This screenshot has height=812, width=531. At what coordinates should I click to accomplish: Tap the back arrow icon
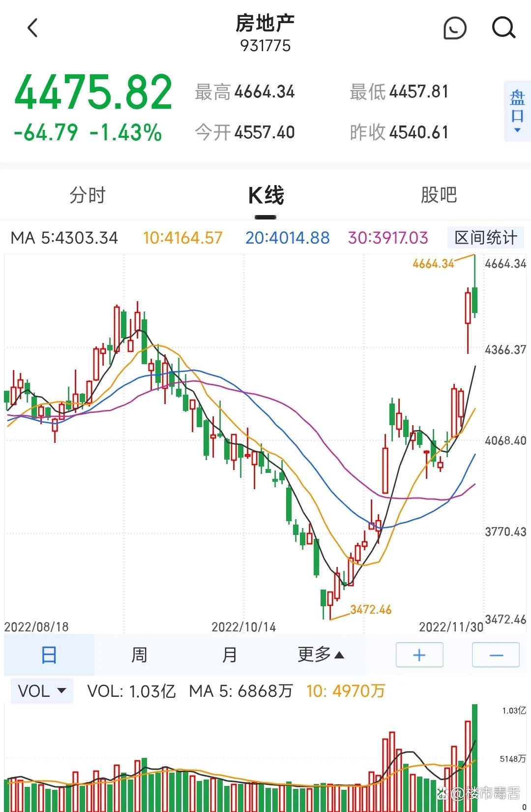coord(32,28)
